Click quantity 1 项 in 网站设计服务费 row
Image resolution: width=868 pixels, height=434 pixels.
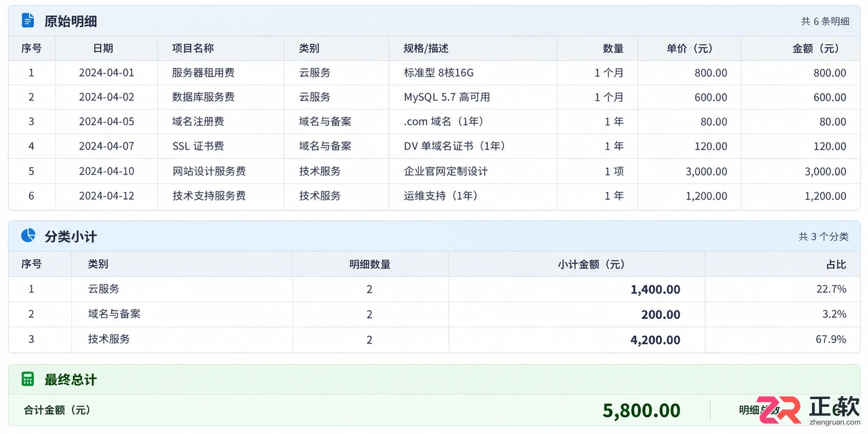[614, 171]
